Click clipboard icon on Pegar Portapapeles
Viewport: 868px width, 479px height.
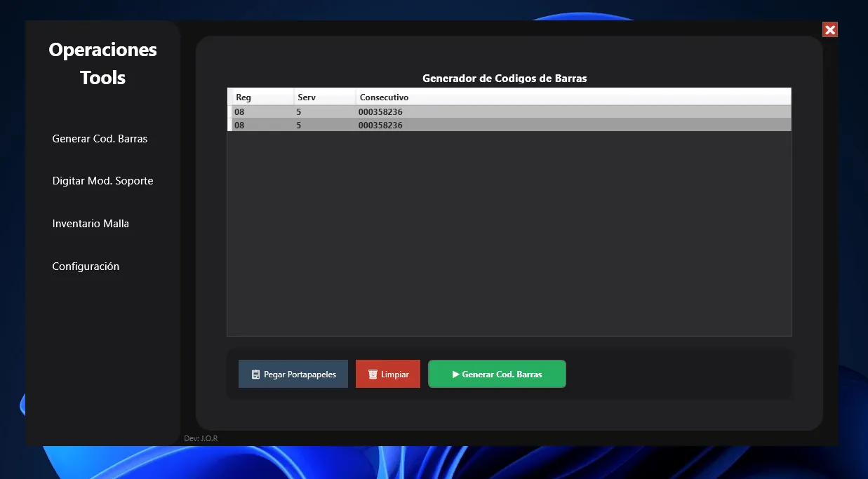pos(255,375)
